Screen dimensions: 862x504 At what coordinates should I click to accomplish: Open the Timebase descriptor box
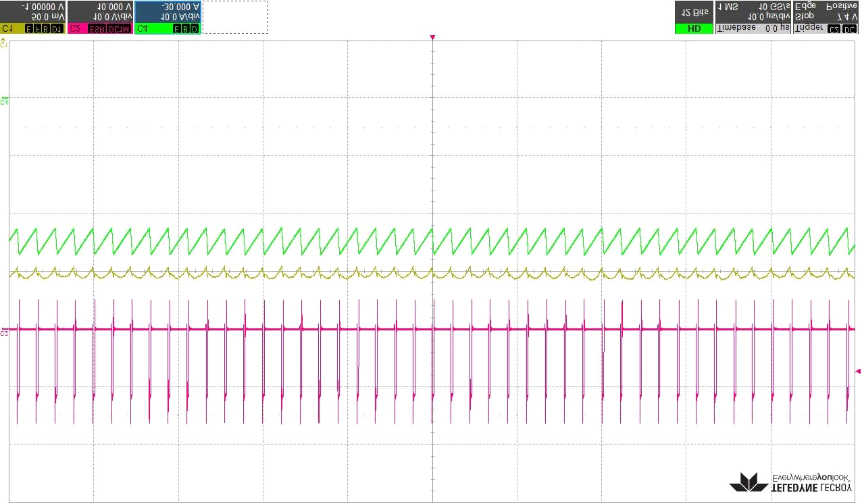752,17
